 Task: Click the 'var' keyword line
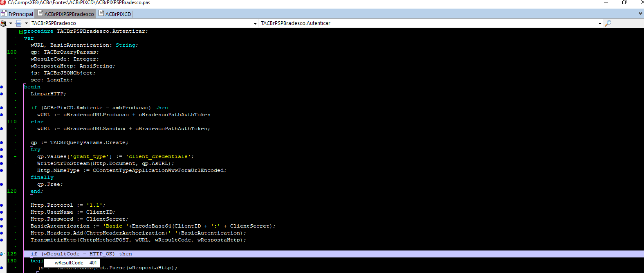(x=29, y=38)
